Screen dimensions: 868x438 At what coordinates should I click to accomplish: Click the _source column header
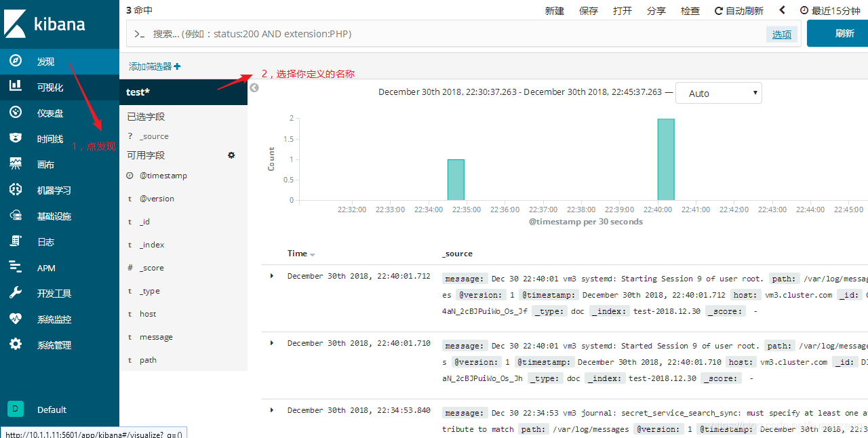coord(457,254)
